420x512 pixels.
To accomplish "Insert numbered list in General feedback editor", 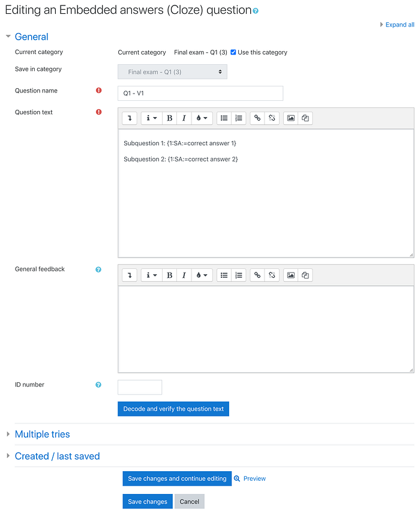I will pos(239,276).
